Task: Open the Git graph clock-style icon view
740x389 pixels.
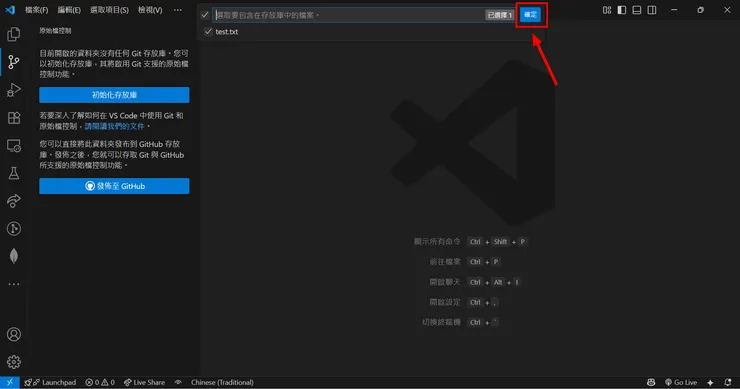Action: pyautogui.click(x=14, y=229)
